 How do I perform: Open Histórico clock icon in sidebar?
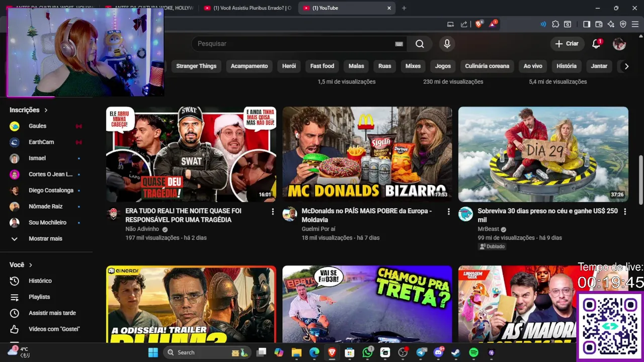point(15,281)
